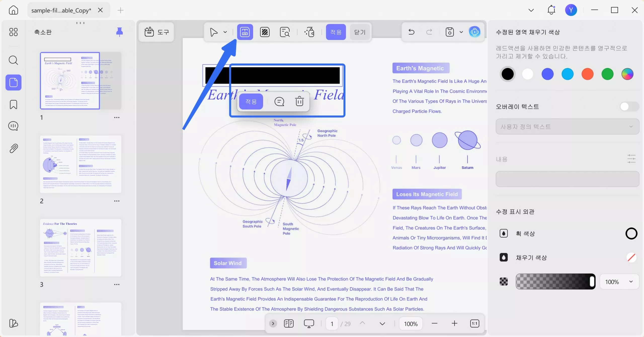Select the orange-red color swatch
The image size is (644, 337).
coord(587,74)
